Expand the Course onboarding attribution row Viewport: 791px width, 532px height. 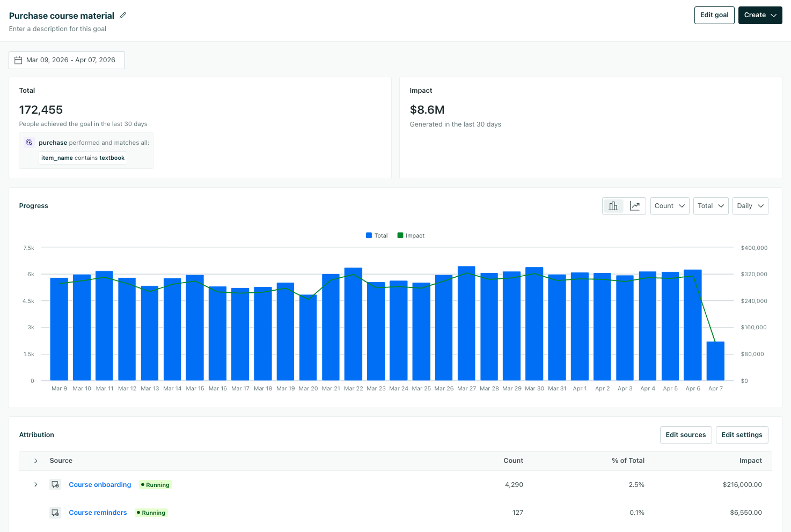35,484
